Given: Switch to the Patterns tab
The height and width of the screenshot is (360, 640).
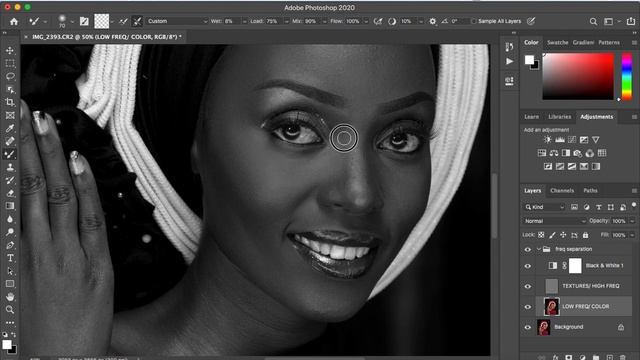Looking at the screenshot, I should point(609,42).
